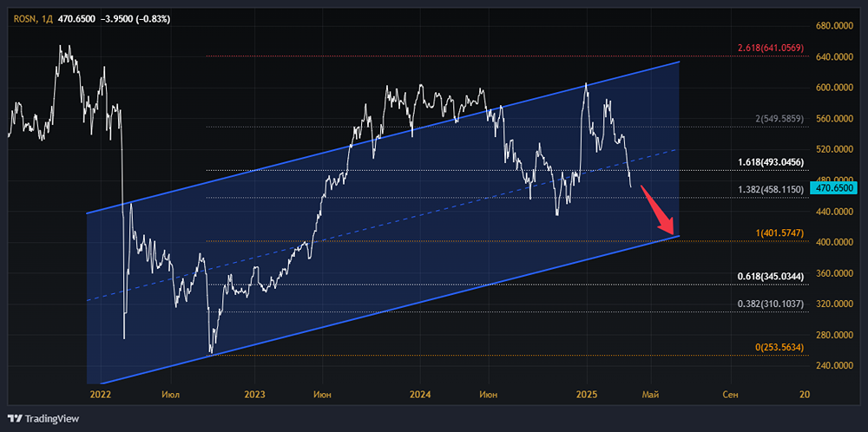The image size is (868, 432).
Task: Click the 0(253.5634) Fibonacci base label
Action: (779, 347)
